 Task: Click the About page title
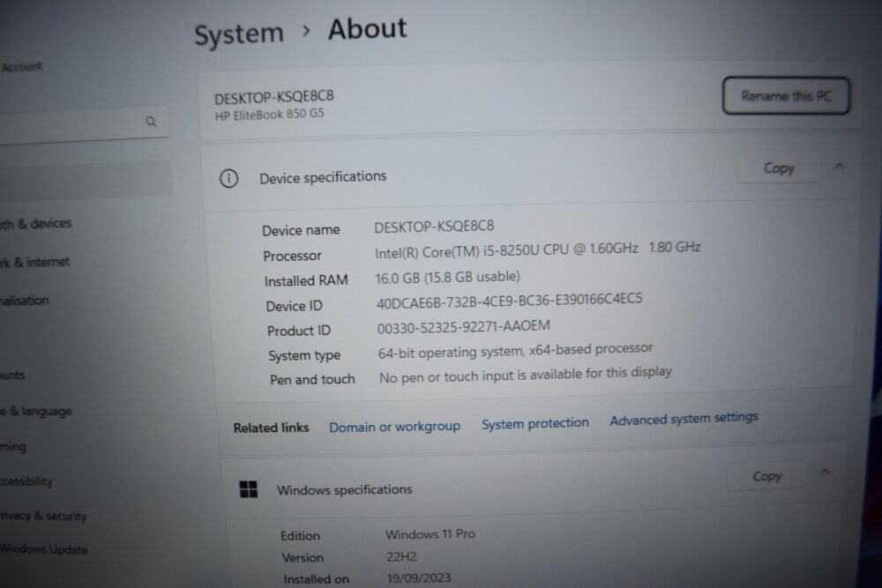pos(367,29)
